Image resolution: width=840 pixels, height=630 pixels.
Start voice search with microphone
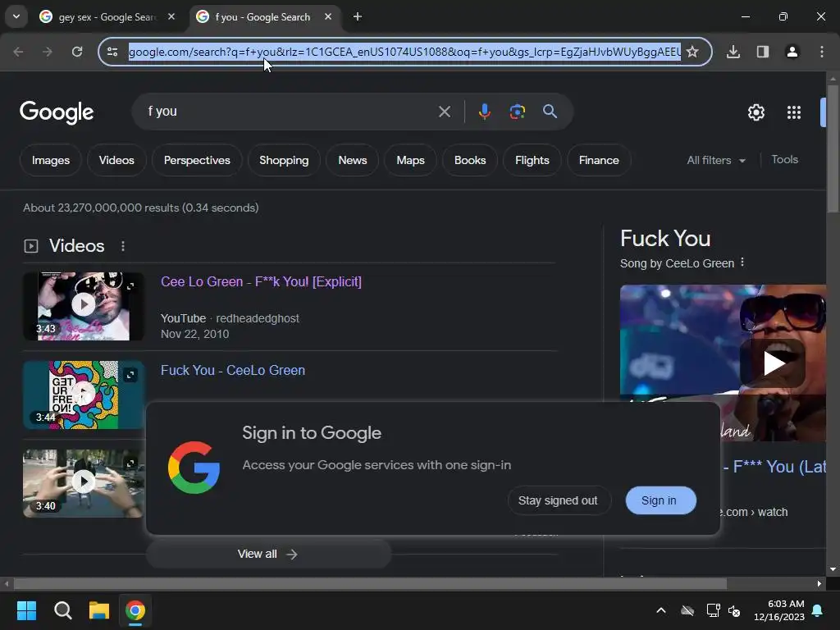(x=484, y=112)
